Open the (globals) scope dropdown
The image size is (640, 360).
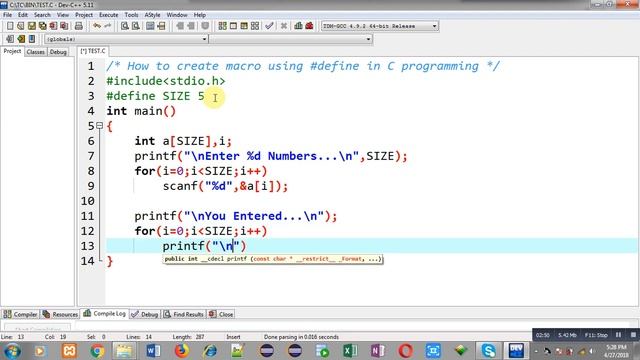coord(204,39)
